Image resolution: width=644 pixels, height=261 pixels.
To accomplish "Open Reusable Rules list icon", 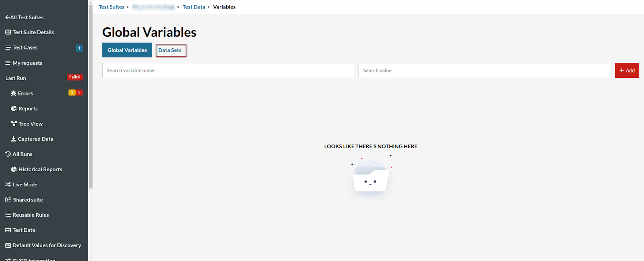I will tap(8, 215).
